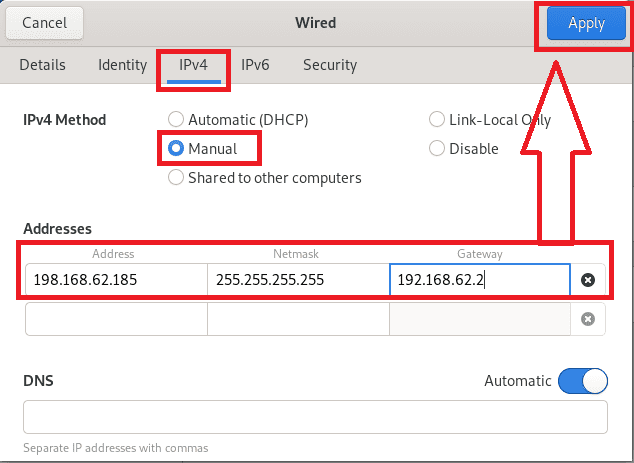Click the empty address field in second row

point(116,319)
